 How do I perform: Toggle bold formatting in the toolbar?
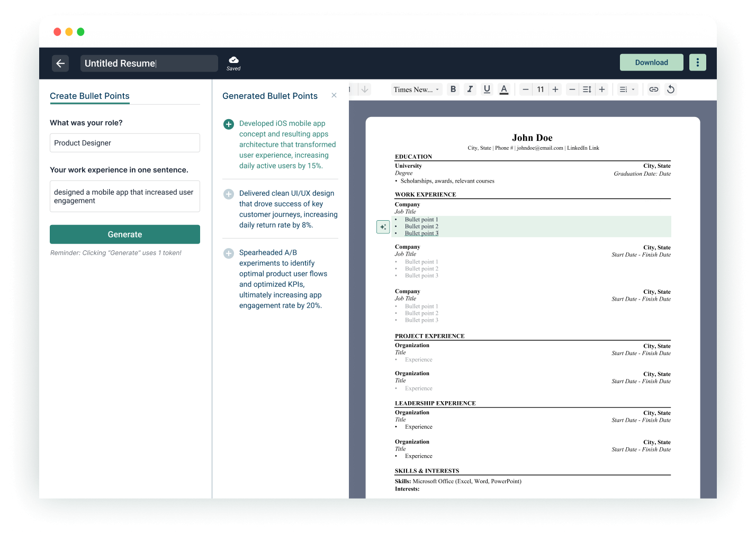click(x=453, y=89)
